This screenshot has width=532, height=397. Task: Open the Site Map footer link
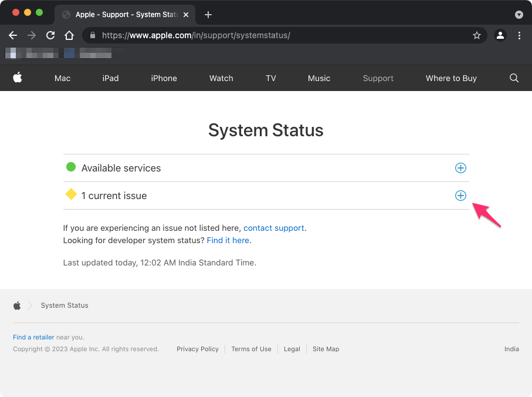pyautogui.click(x=326, y=349)
